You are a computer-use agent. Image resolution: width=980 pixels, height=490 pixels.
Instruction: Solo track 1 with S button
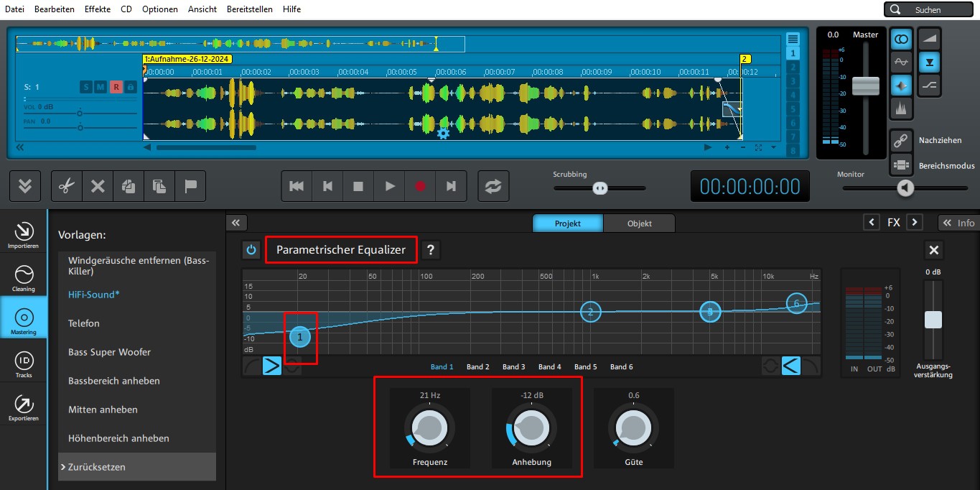86,87
